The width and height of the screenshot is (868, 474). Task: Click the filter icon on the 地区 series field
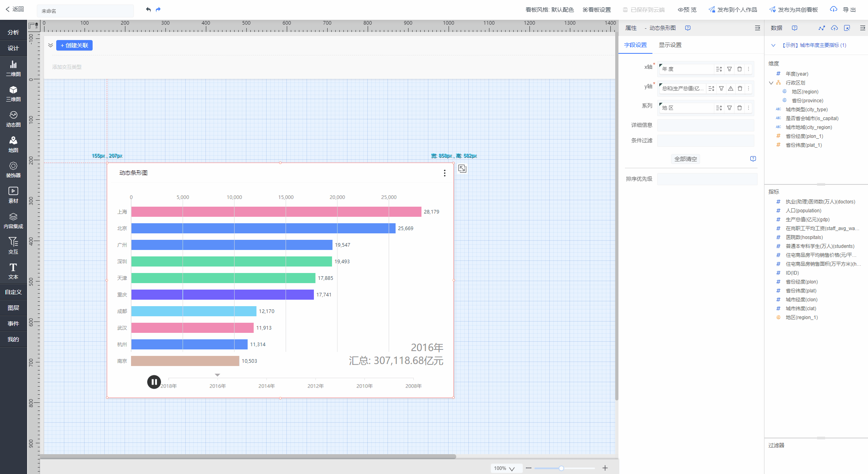(x=729, y=108)
